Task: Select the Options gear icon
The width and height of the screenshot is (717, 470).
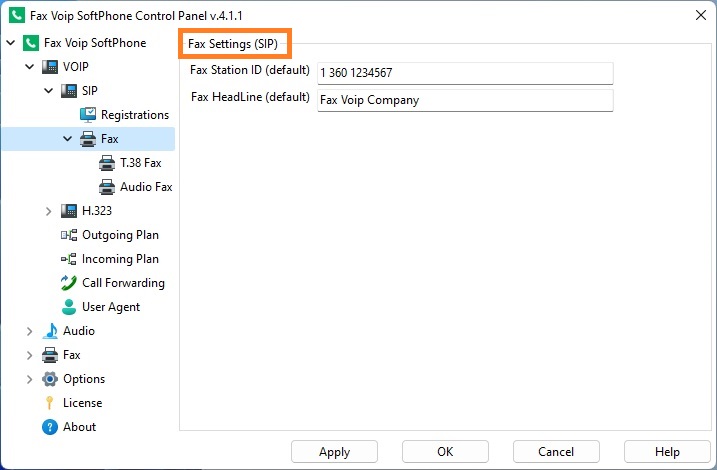Action: [x=49, y=379]
